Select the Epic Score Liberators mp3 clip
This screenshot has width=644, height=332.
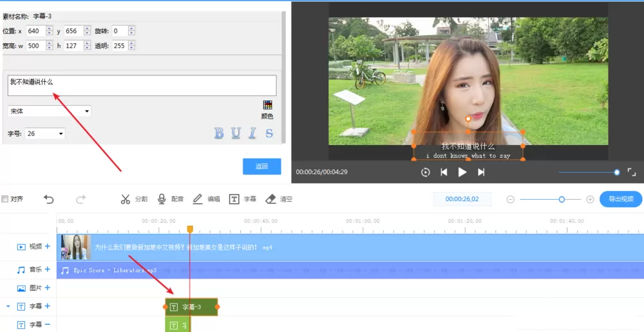point(350,270)
